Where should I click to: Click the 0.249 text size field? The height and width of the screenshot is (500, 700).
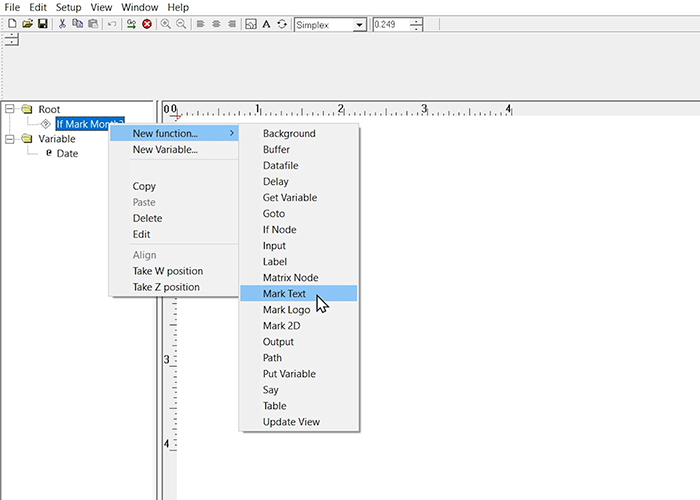tap(391, 25)
